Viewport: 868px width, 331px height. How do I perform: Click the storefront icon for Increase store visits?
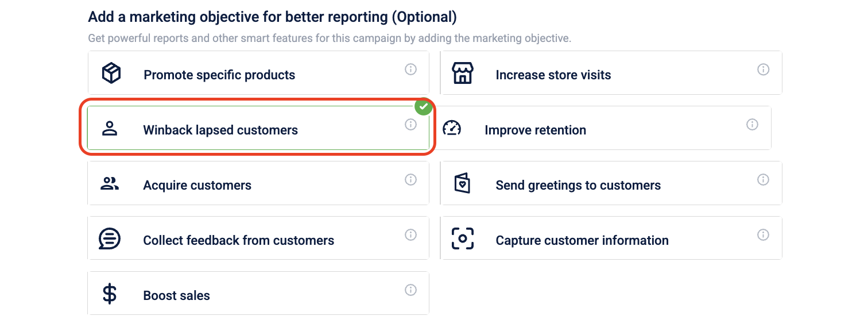click(462, 73)
